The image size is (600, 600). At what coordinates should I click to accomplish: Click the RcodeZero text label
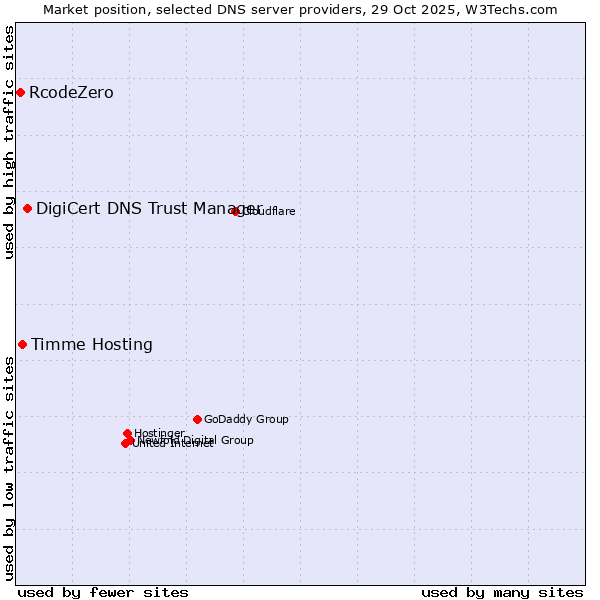coord(71,93)
